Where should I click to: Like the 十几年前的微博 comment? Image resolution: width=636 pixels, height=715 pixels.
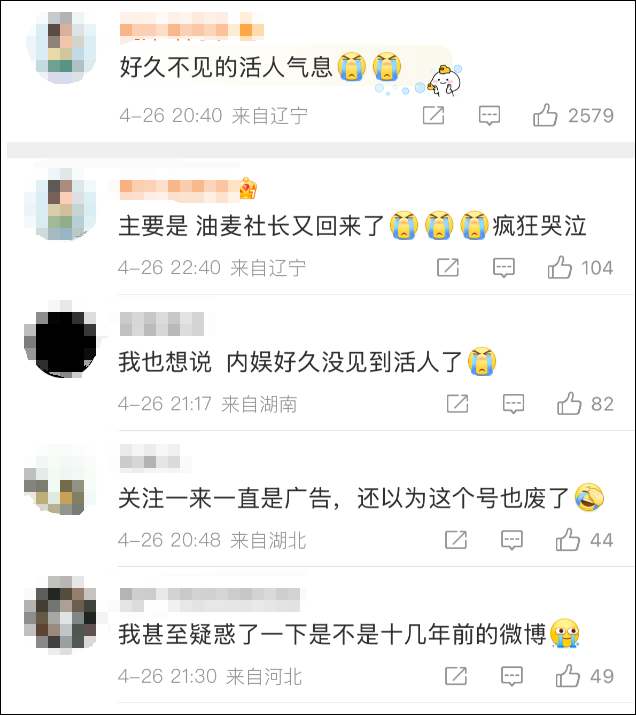coord(568,676)
